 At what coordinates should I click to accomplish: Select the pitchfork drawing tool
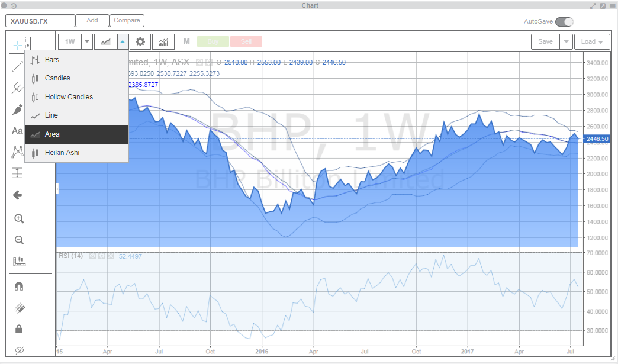click(17, 88)
